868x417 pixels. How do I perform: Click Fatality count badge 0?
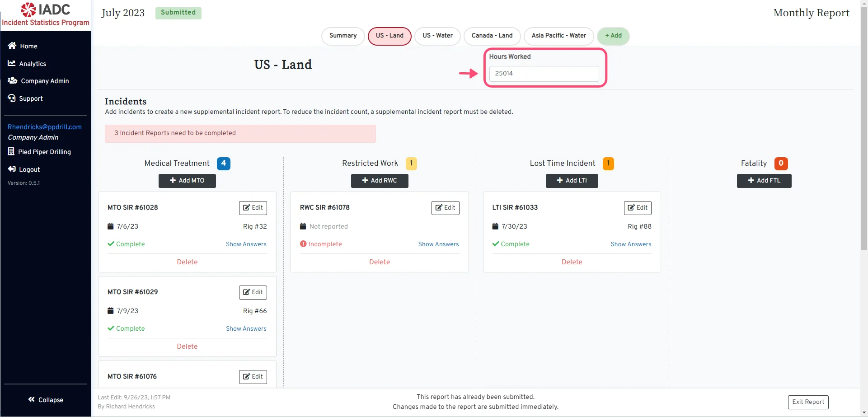pos(781,164)
